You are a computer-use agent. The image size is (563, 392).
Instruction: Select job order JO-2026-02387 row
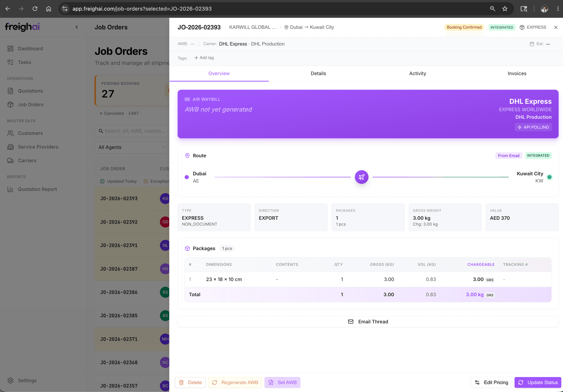[132, 269]
